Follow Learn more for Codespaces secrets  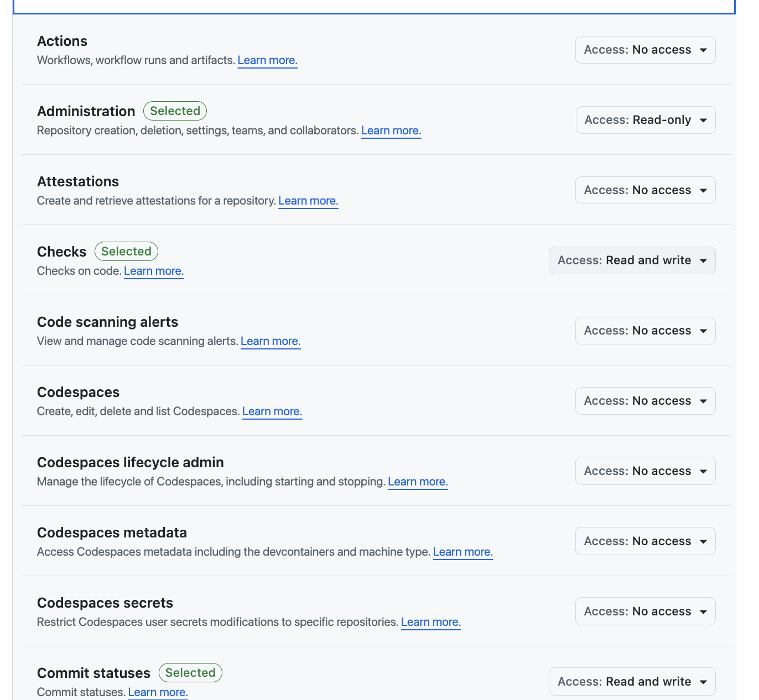430,622
